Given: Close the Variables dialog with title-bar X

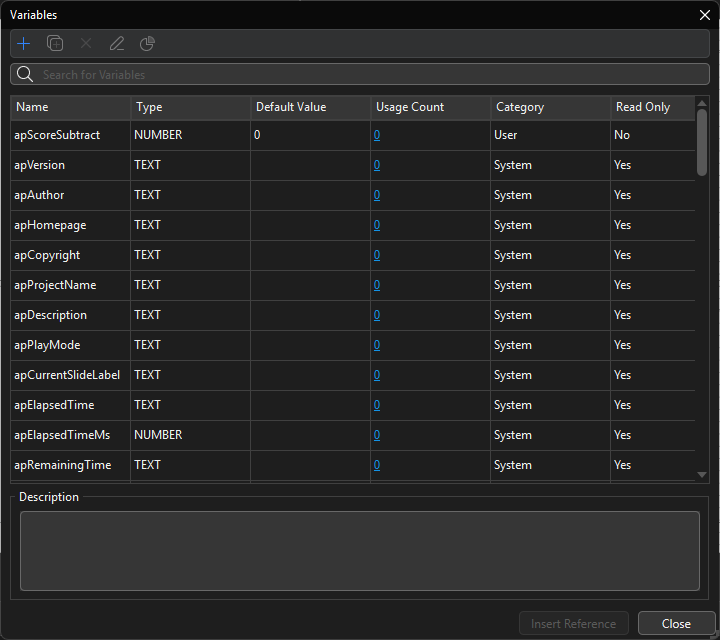Looking at the screenshot, I should tap(704, 15).
